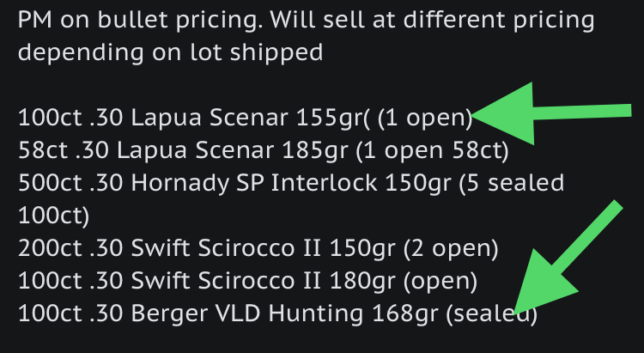This screenshot has width=644, height=353.
Task: Click the '(open)' text on the 180gr line
Action: pos(440,282)
